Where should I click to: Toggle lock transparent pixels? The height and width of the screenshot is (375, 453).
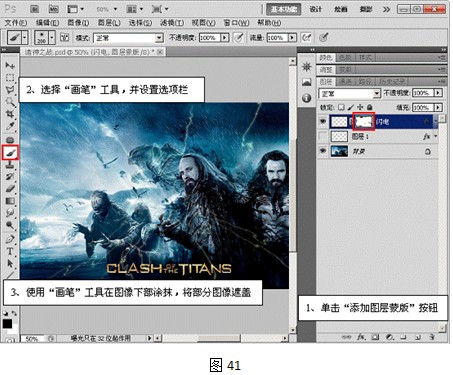[341, 107]
